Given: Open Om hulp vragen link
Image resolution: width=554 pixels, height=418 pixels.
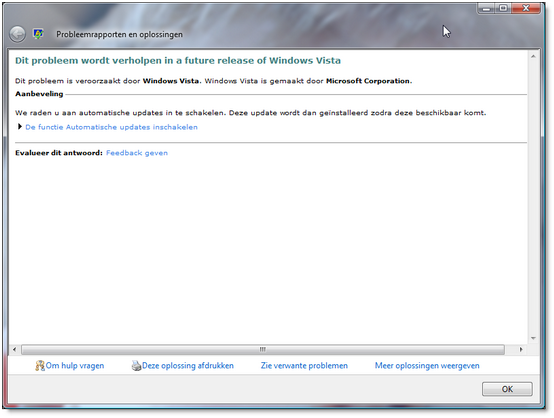Looking at the screenshot, I should coord(75,365).
